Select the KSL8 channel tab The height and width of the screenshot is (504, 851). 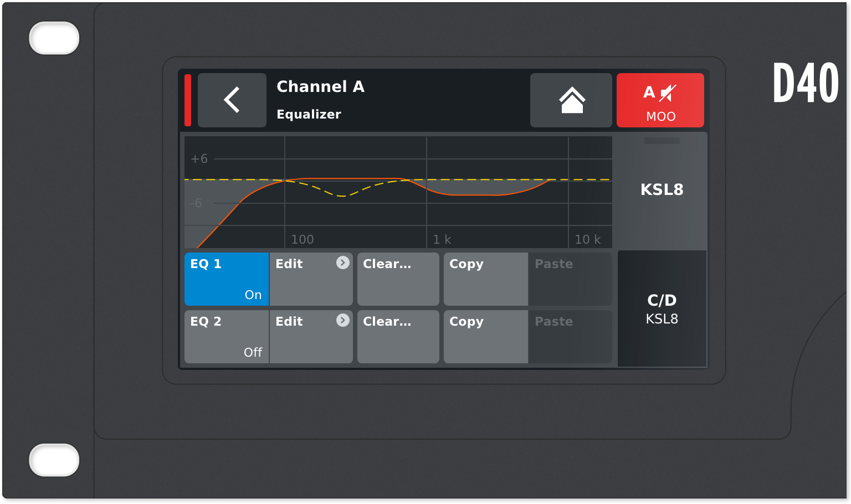(x=662, y=191)
